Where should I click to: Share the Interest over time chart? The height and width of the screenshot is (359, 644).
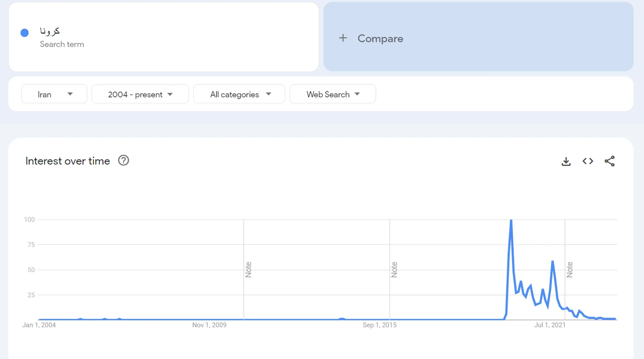pyautogui.click(x=609, y=161)
